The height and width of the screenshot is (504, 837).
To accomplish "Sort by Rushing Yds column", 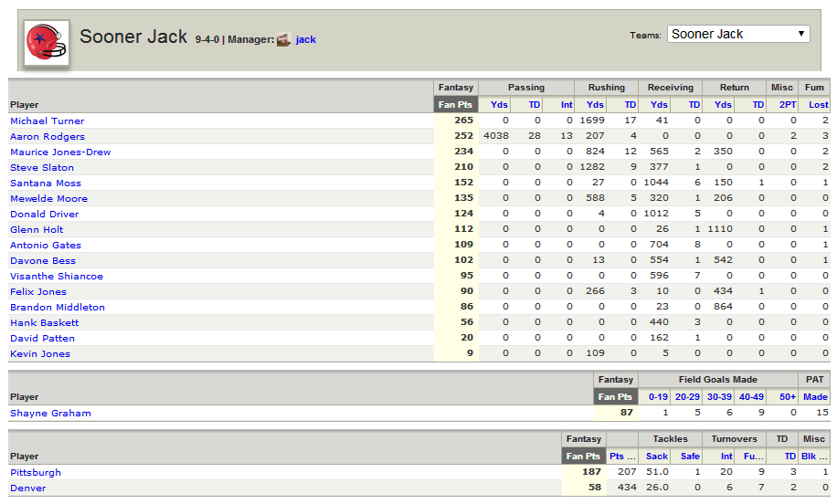I will [x=595, y=104].
